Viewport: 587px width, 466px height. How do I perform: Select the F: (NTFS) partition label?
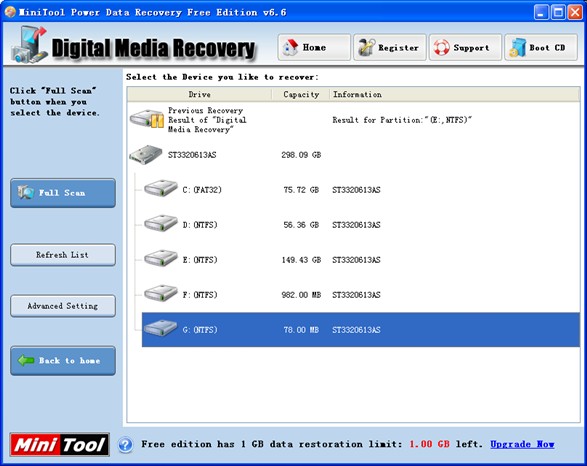[200, 295]
